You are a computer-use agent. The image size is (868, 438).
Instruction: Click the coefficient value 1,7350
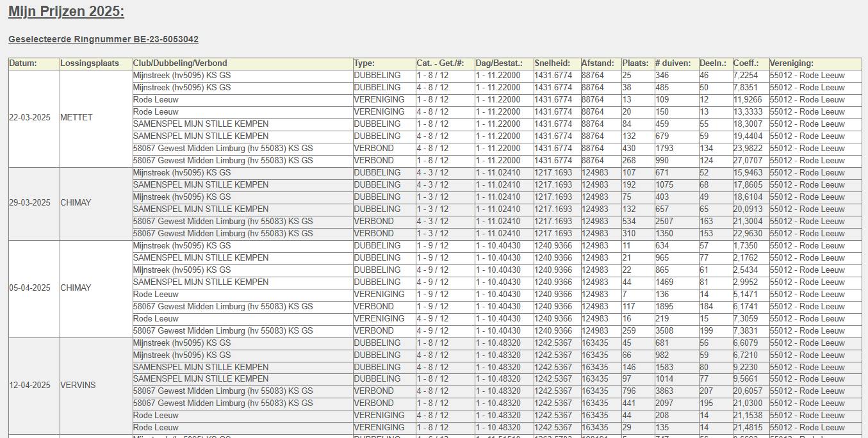[x=746, y=246]
